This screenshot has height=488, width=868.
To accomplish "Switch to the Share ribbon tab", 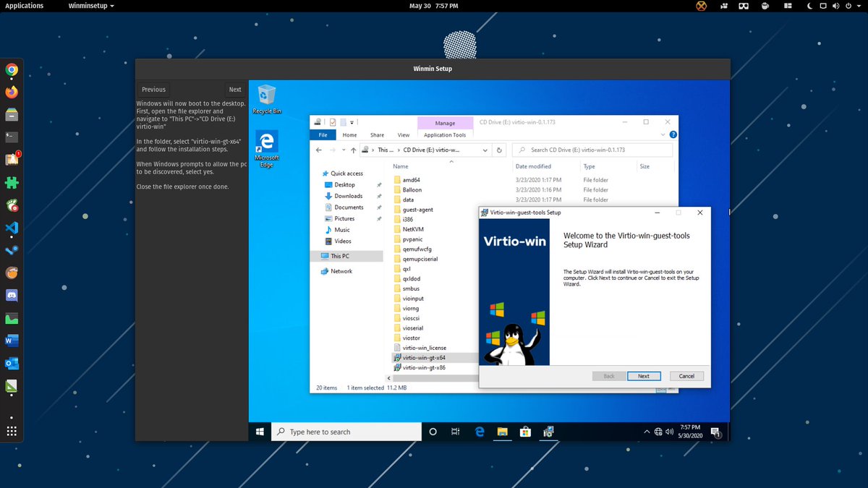I will coord(377,134).
